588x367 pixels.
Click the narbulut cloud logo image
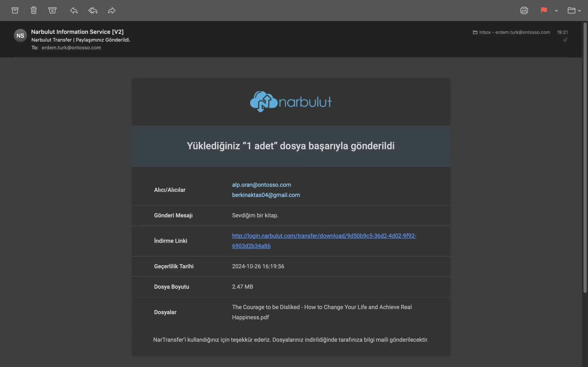pos(291,102)
